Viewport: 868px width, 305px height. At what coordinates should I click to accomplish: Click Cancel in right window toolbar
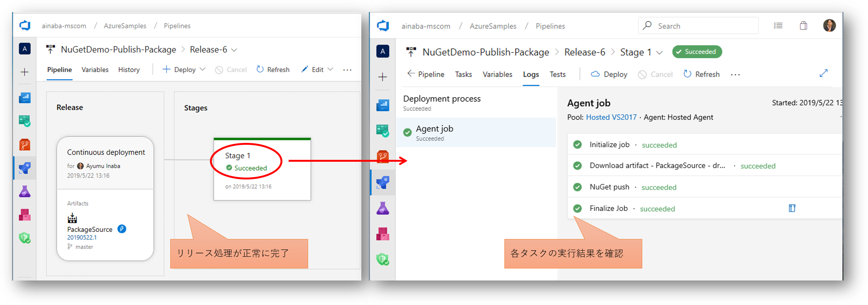655,74
